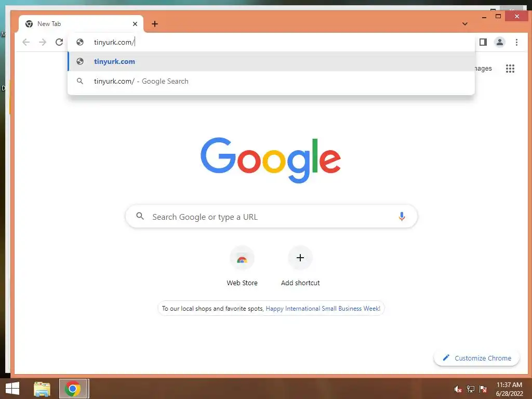Click the globe icon in the address bar

tap(79, 42)
